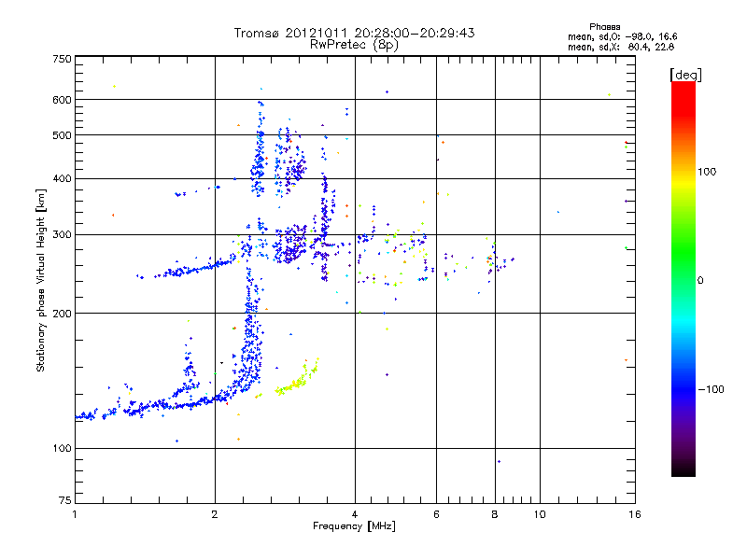Screen dimensions: 747x560
Task: Click the y-axis tick label '600'
Action: point(62,100)
